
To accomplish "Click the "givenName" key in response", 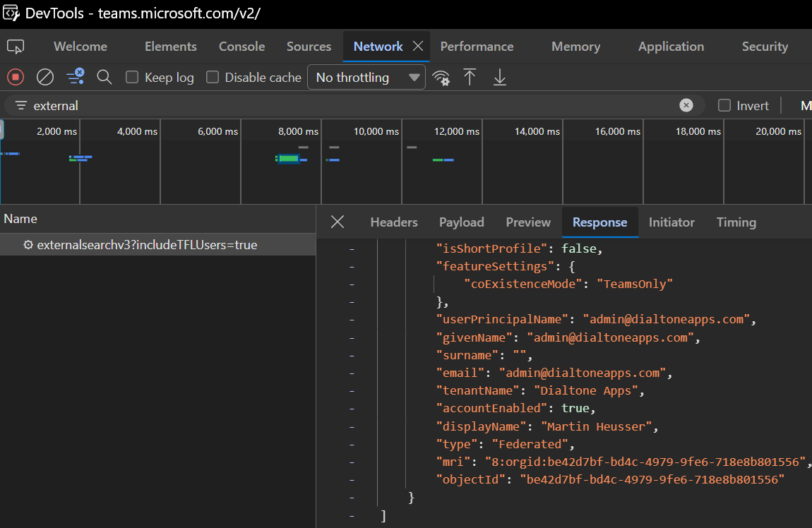I will click(474, 337).
